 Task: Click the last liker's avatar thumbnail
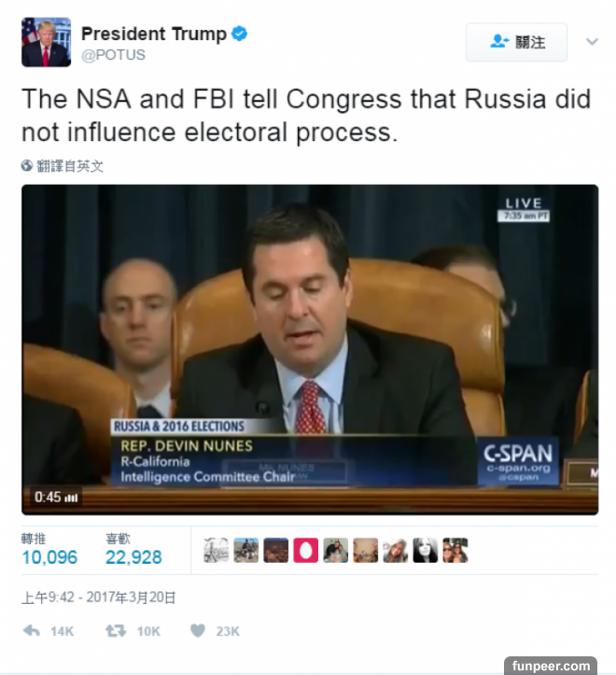(x=455, y=550)
